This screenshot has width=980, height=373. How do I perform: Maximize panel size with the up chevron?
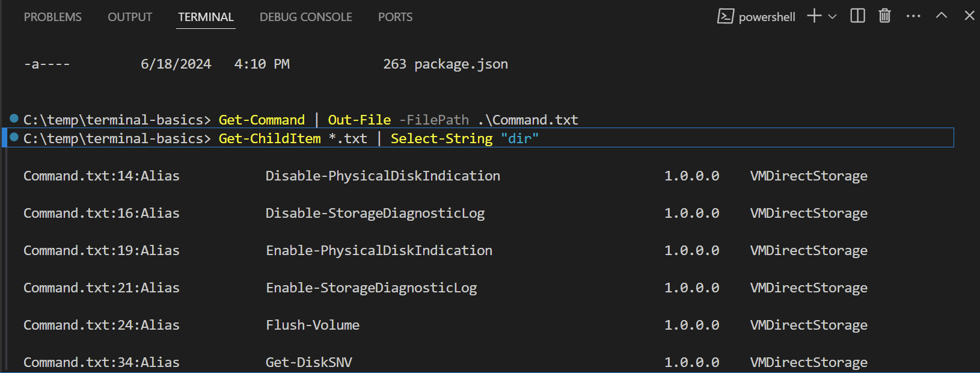pyautogui.click(x=942, y=16)
